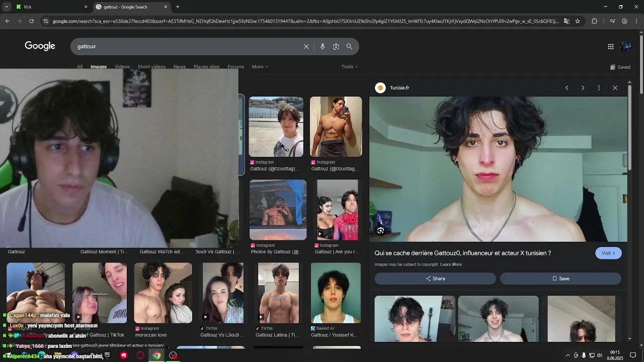644x362 pixels.
Task: Reload the page
Action: pos(31,21)
